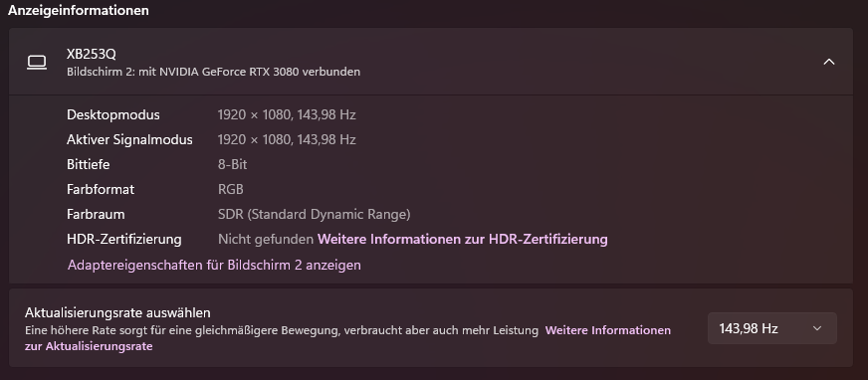Open 'Adaptereigenschaften für Bildschirm 2 anzeigen' link
868x380 pixels.
pyautogui.click(x=214, y=265)
